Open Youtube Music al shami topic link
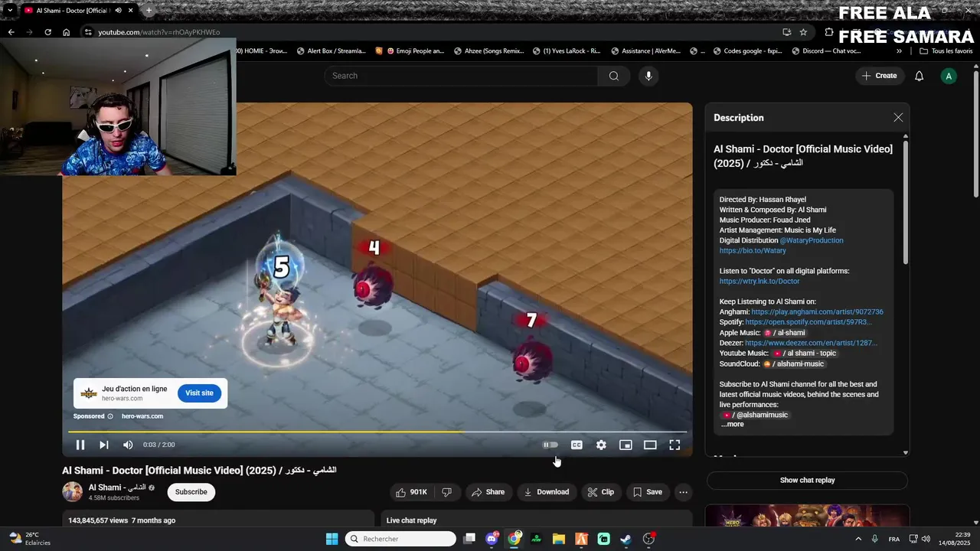 click(804, 354)
